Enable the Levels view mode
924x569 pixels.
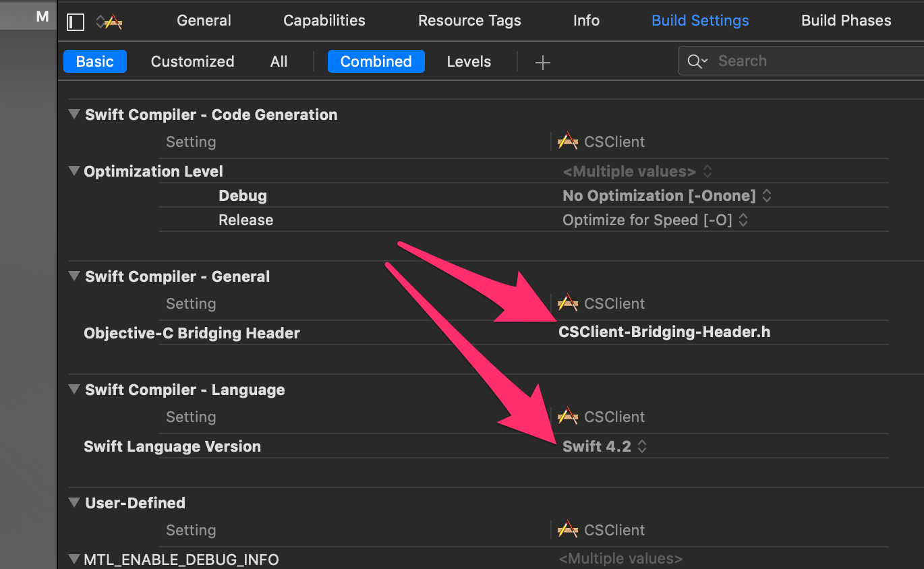(x=469, y=61)
